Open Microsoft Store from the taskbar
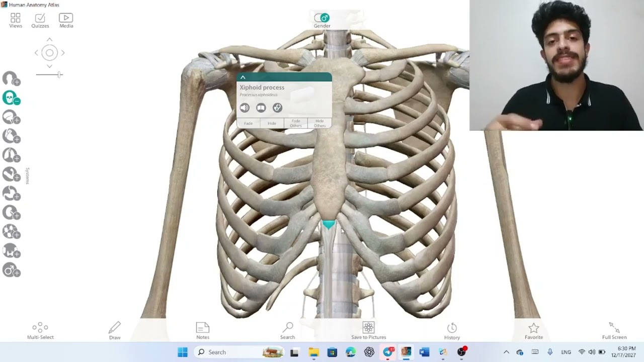The image size is (644, 362). [x=332, y=352]
